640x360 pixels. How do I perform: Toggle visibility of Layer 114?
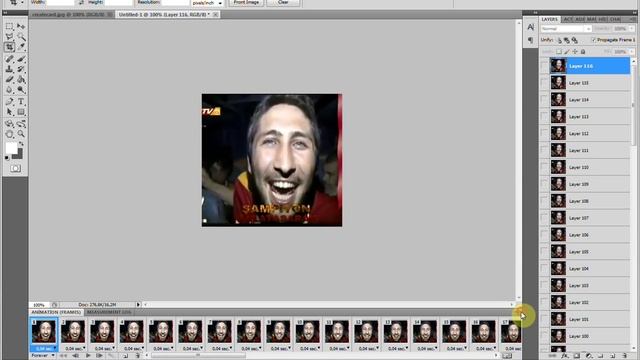click(544, 100)
